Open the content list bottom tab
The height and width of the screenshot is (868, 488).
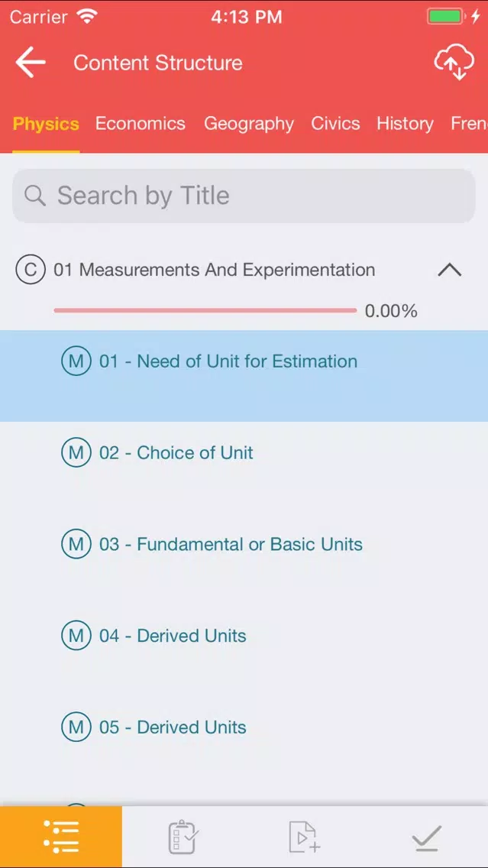coord(61,837)
